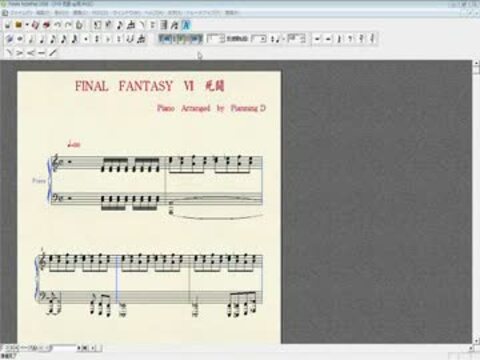The height and width of the screenshot is (360, 480).
Task: Select the decrescendo hairpin tool
Action: 20,53
